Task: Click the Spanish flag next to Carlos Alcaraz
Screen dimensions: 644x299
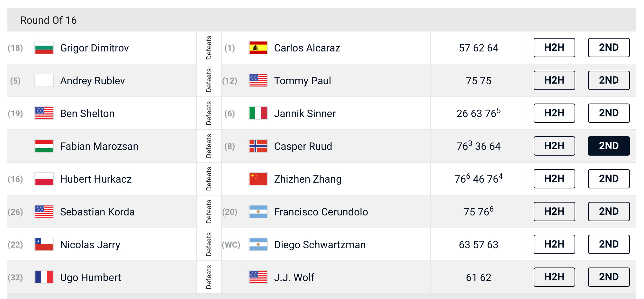Action: (x=258, y=48)
